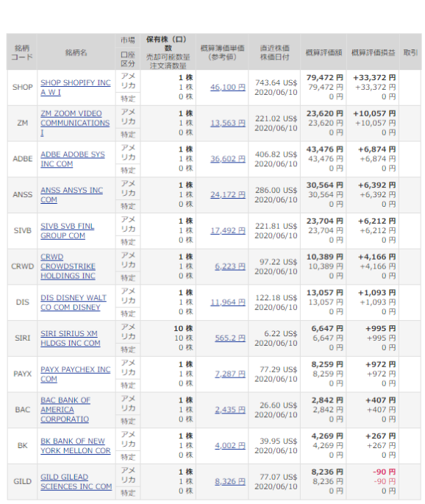Select the SIVB ticker code cell
This screenshot has width=425, height=504.
coord(22,231)
